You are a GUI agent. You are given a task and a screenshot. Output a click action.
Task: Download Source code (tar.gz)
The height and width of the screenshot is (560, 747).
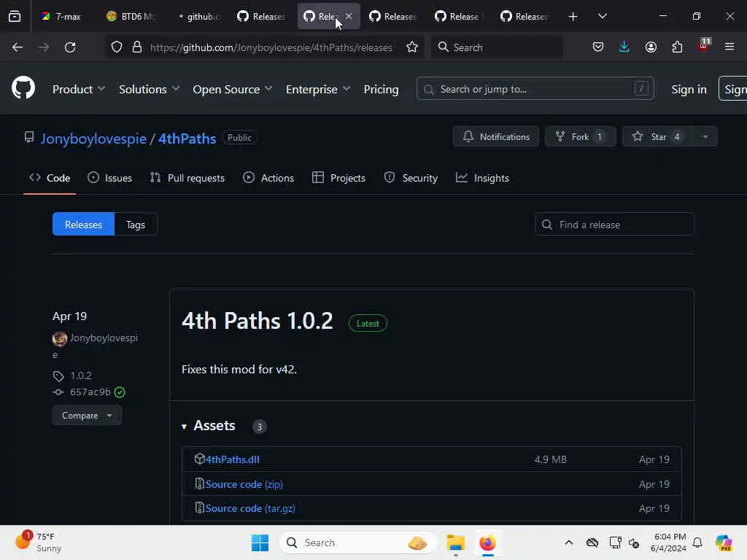click(250, 508)
